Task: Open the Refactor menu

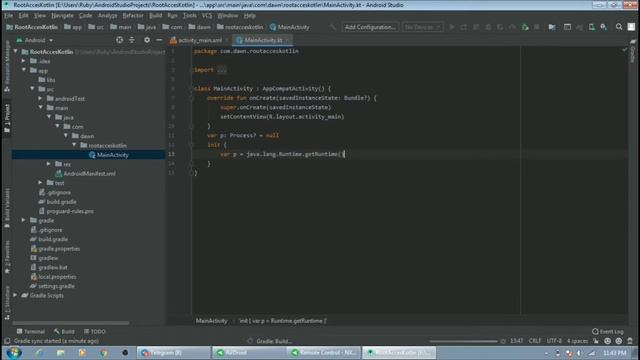Action: coord(133,16)
